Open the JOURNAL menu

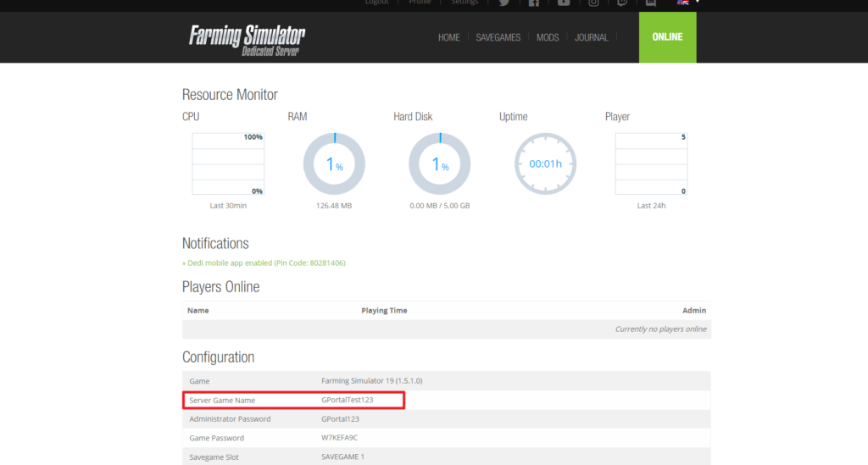tap(591, 37)
